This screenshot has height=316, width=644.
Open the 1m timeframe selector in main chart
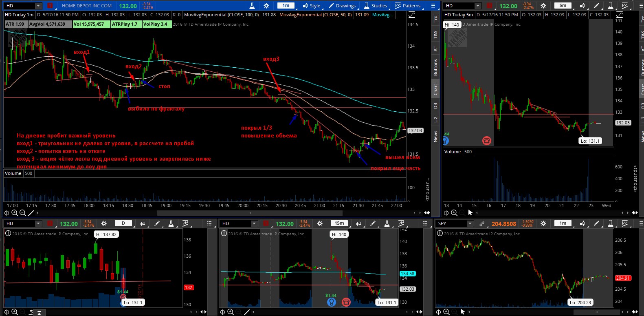tap(286, 6)
